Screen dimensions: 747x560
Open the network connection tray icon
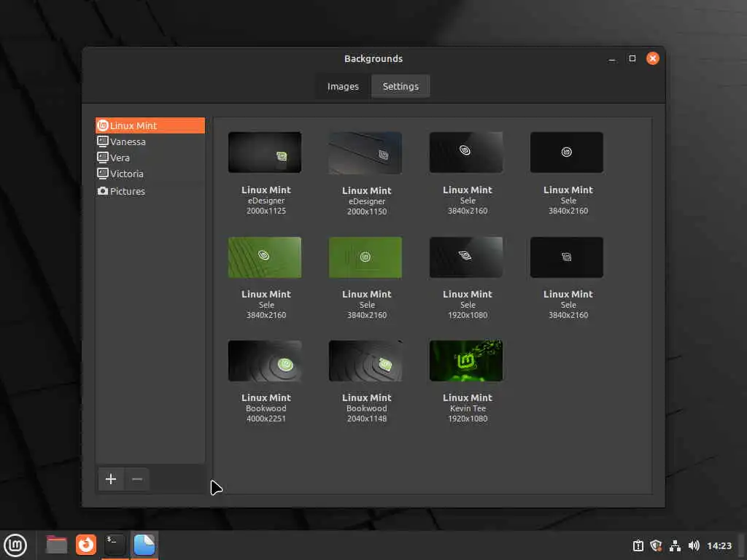[x=675, y=545]
